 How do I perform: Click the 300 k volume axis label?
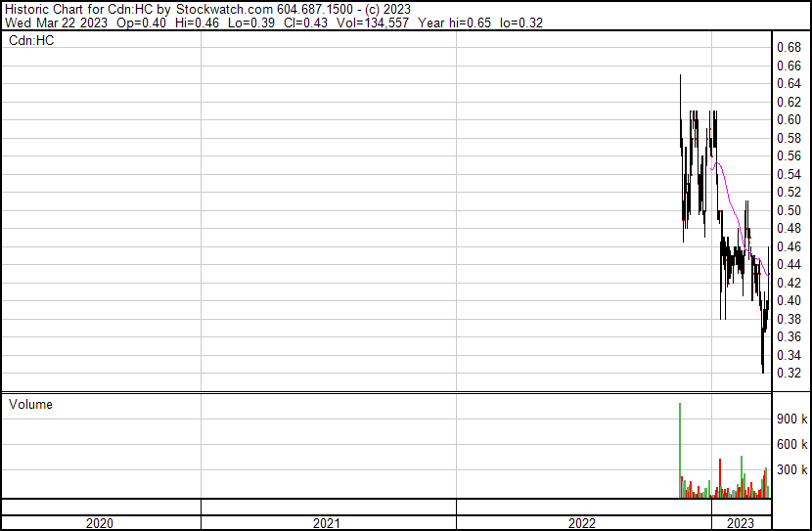click(790, 469)
